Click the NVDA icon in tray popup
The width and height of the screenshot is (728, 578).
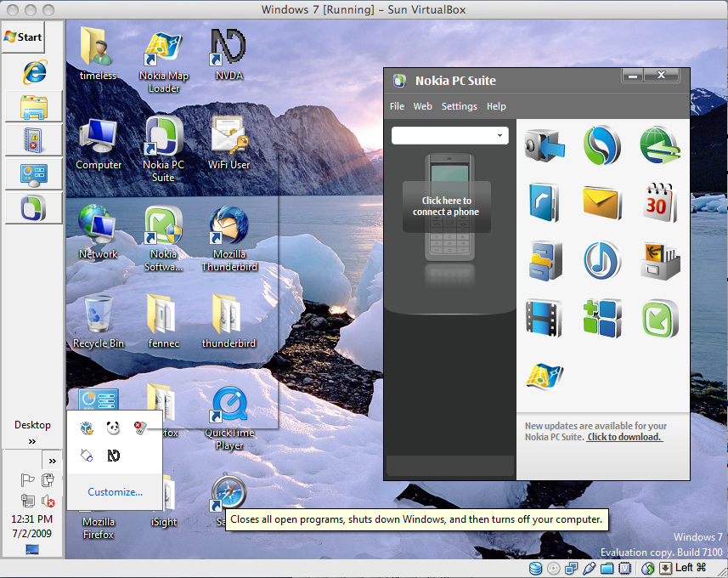point(113,456)
